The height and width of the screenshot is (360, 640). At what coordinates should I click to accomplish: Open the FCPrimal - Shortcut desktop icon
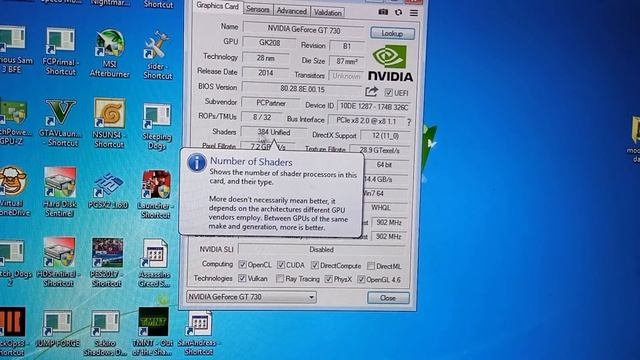tap(60, 52)
